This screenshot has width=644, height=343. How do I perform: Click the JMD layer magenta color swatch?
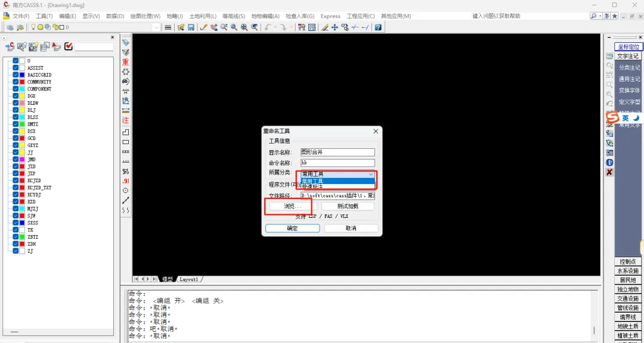[x=22, y=159]
